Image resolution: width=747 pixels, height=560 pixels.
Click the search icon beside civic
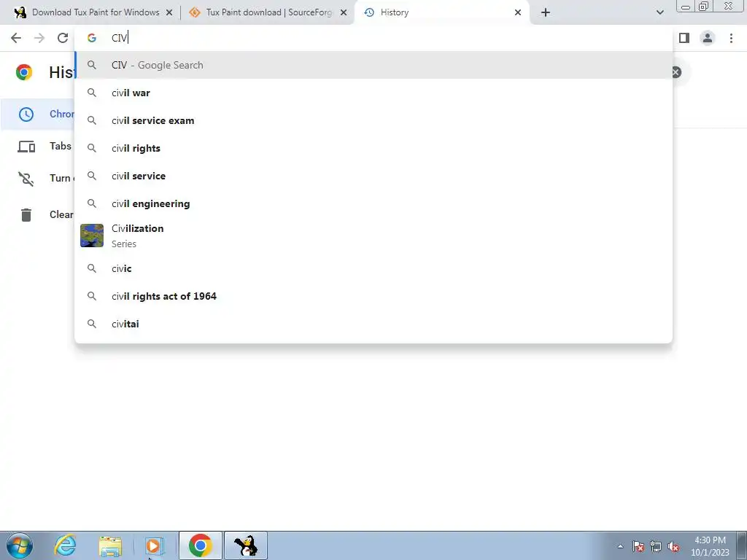pos(92,268)
